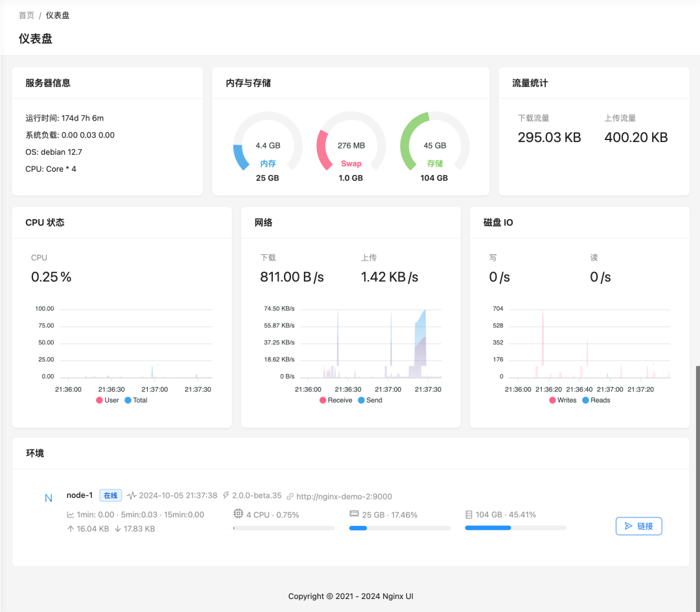Click the 295.03 KB download traffic value
Viewport: 700px width, 612px height.
coord(549,137)
